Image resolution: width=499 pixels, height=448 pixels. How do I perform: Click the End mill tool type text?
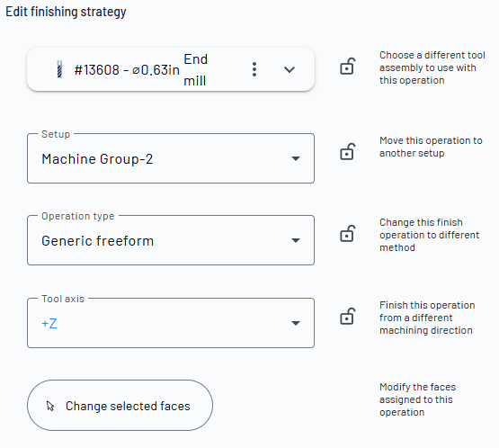[195, 70]
